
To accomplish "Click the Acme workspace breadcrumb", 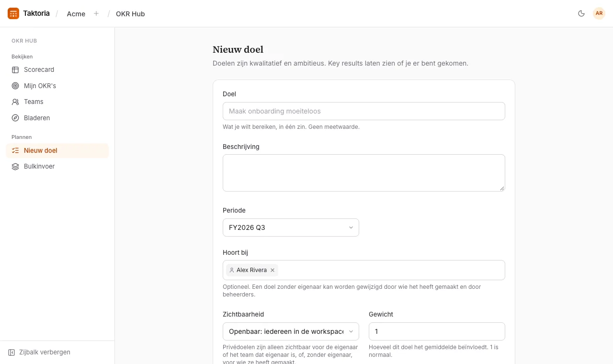I will tap(76, 14).
